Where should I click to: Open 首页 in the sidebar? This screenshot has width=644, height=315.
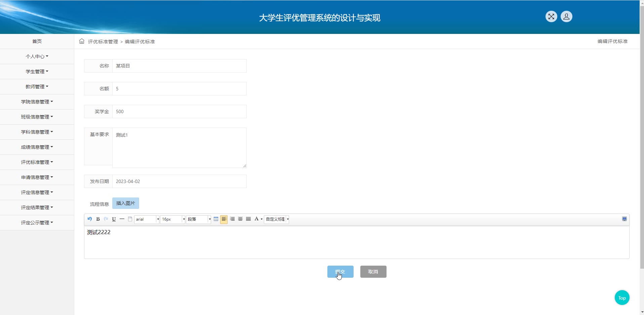(37, 41)
